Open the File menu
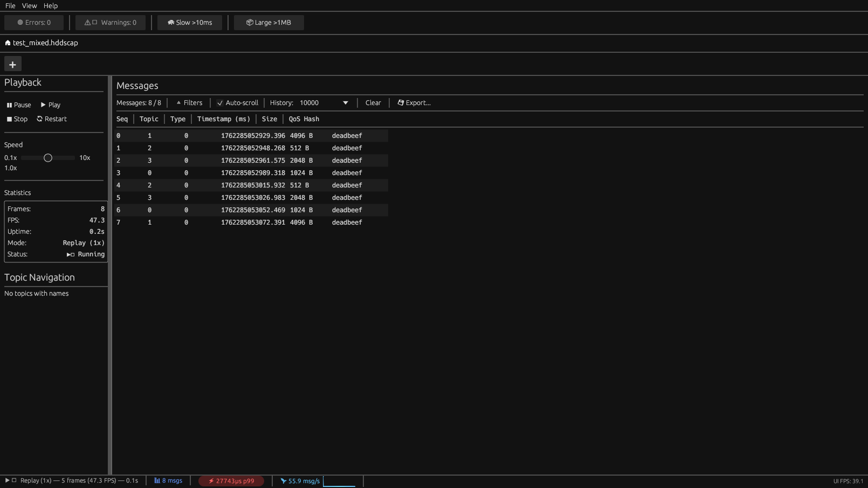The image size is (868, 488). (x=10, y=5)
